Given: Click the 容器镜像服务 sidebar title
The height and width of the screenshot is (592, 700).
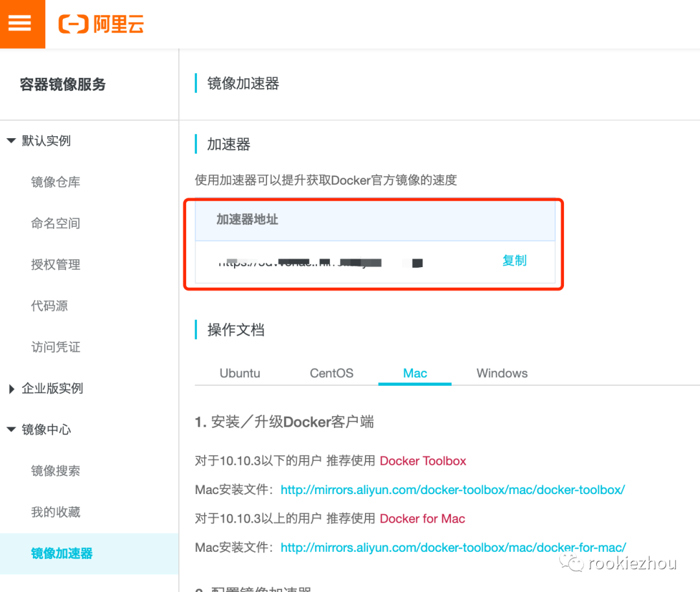Looking at the screenshot, I should [x=62, y=84].
